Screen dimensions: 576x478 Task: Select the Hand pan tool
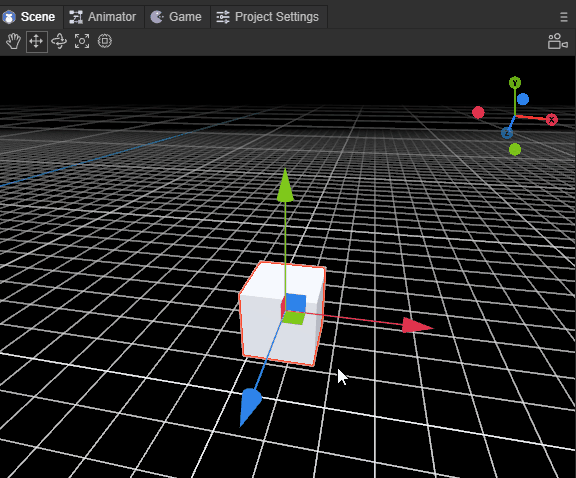tap(13, 41)
